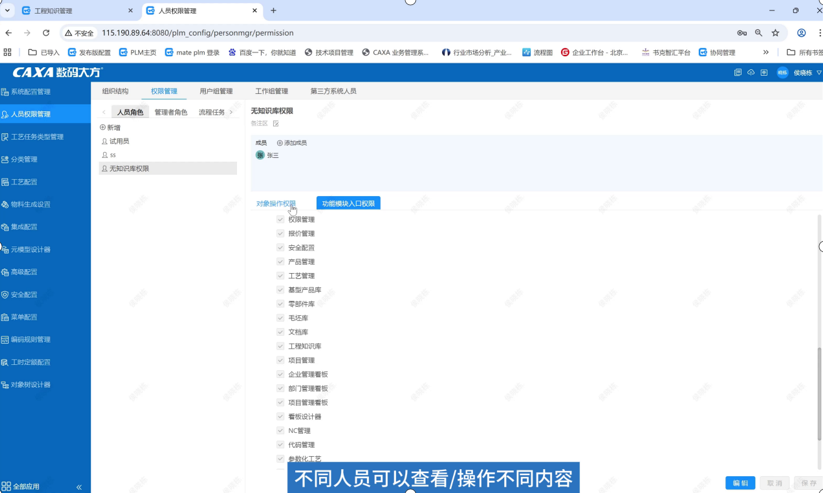Viewport: 823px width, 493px height.
Task: Click the 系统配置管理 sidebar icon
Action: 6,92
